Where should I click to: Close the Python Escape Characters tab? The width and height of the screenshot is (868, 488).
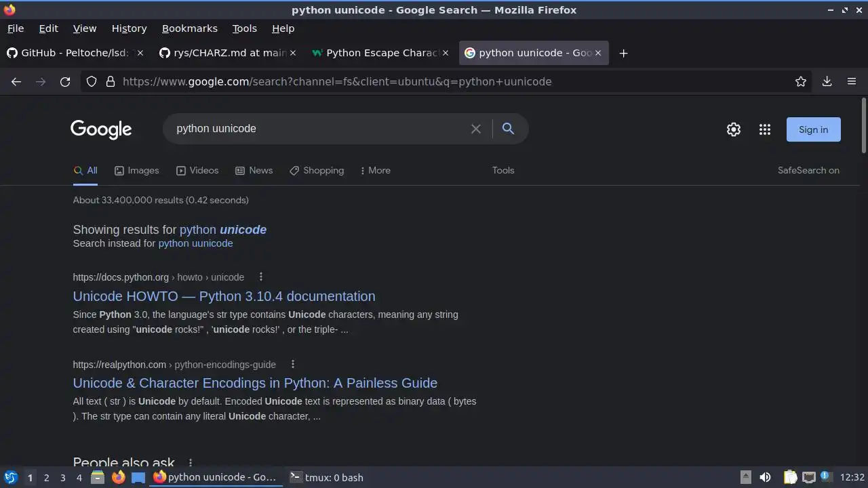446,53
